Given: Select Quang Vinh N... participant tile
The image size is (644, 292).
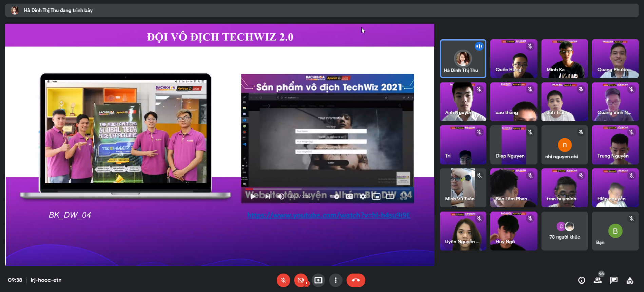Looking at the screenshot, I should (x=615, y=102).
